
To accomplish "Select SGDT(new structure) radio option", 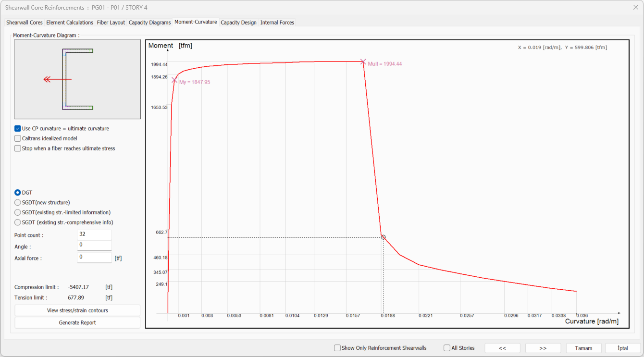I will 18,203.
